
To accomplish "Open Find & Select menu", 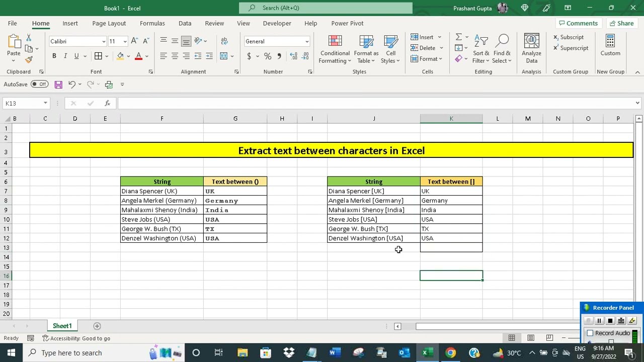I will tap(502, 49).
